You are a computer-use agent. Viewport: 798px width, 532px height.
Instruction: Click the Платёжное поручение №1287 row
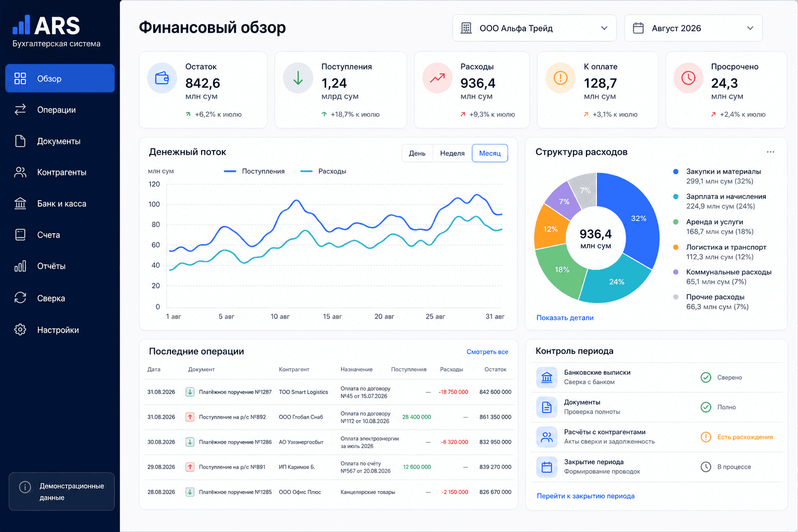tap(328, 392)
